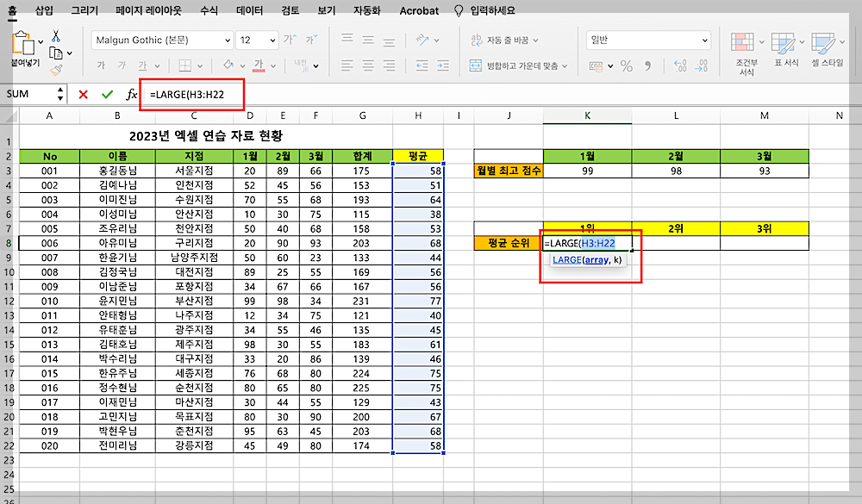
Task: Expand the paste options arrow
Action: 41,41
